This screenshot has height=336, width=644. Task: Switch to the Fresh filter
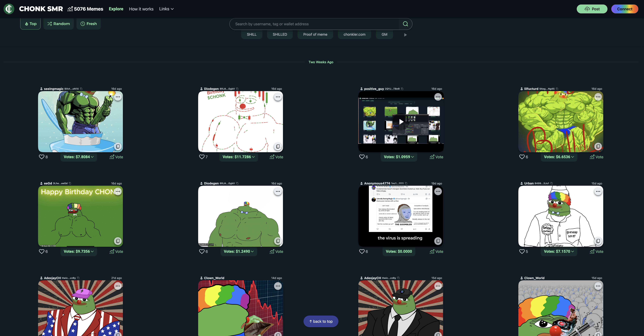tap(88, 24)
